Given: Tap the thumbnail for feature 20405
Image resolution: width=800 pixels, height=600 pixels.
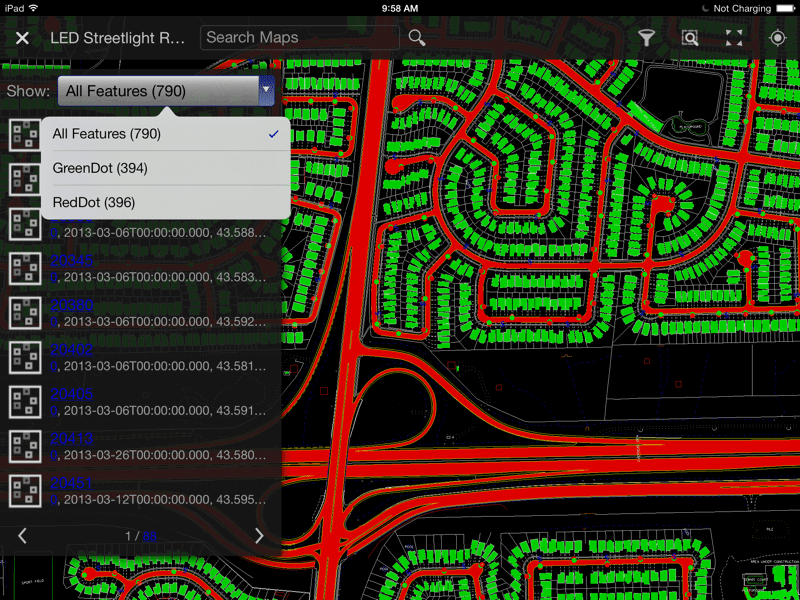Looking at the screenshot, I should (24, 402).
